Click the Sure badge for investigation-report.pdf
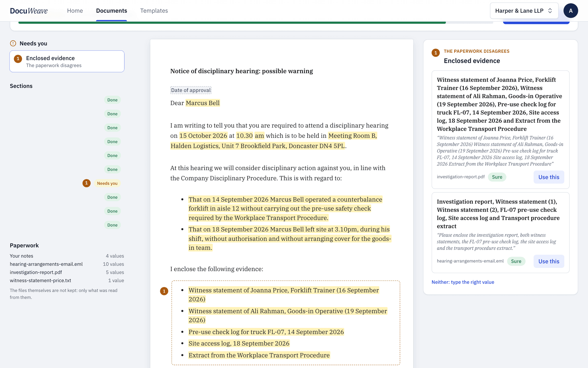 pyautogui.click(x=497, y=177)
